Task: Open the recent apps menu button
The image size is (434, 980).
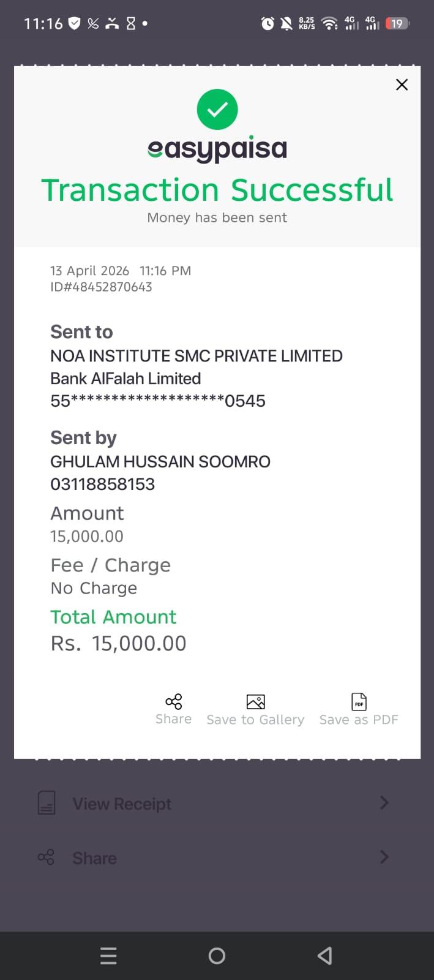Action: (x=108, y=956)
